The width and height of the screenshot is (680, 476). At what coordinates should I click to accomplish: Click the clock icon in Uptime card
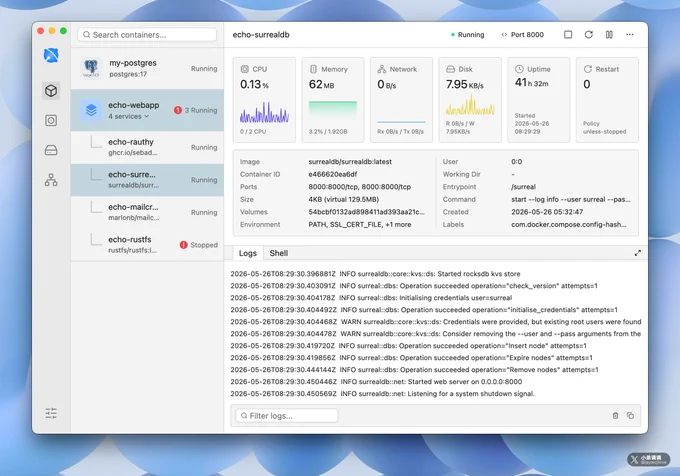(x=519, y=69)
